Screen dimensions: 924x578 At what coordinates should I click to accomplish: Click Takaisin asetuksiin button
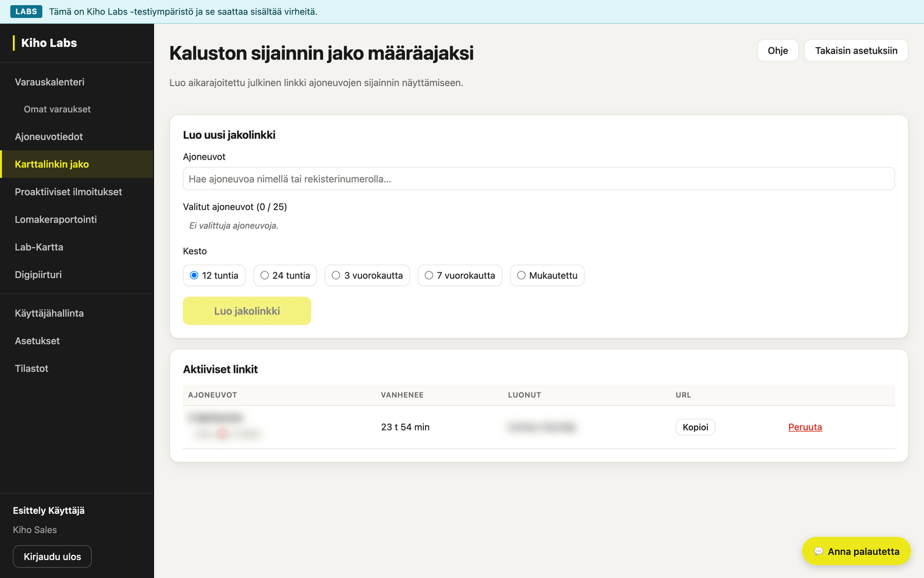tap(856, 51)
